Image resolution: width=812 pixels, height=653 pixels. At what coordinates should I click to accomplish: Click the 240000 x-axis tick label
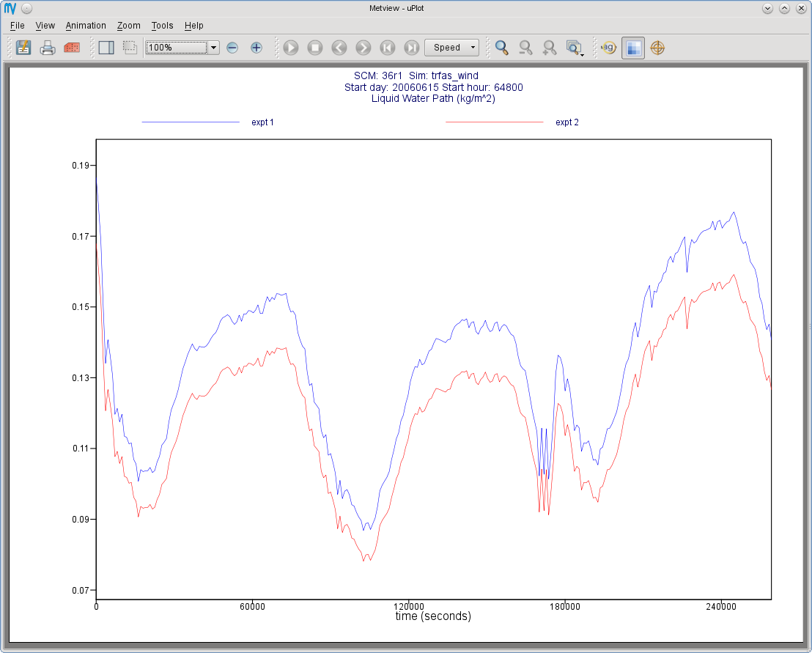click(721, 606)
